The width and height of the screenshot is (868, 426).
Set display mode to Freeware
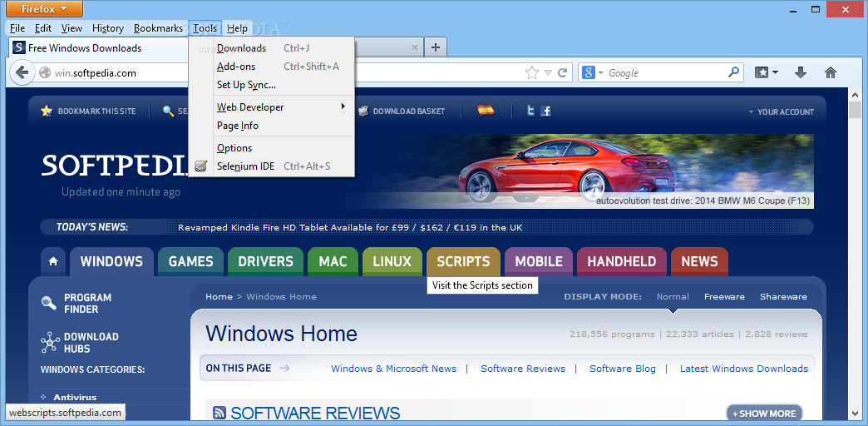tap(724, 296)
